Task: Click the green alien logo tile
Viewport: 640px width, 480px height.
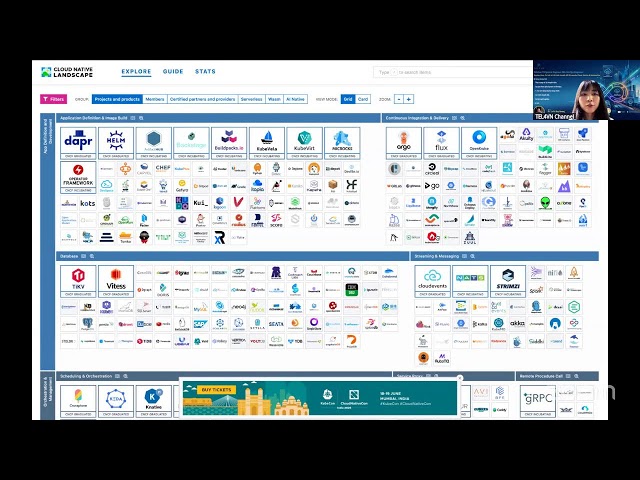Action: pos(545,203)
